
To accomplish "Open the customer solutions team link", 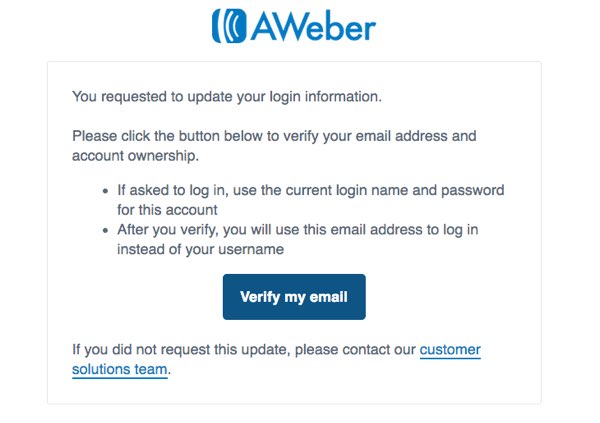I will (450, 350).
